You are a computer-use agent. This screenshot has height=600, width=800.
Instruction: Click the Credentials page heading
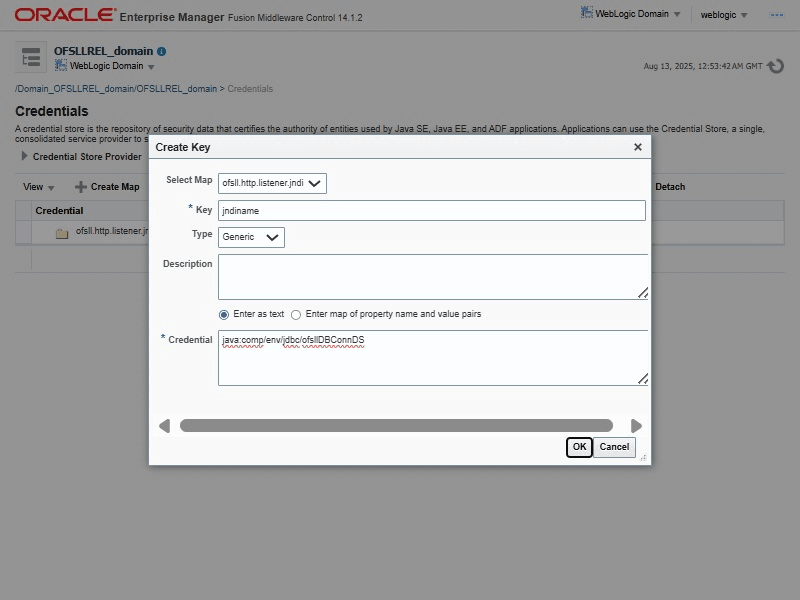[52, 111]
